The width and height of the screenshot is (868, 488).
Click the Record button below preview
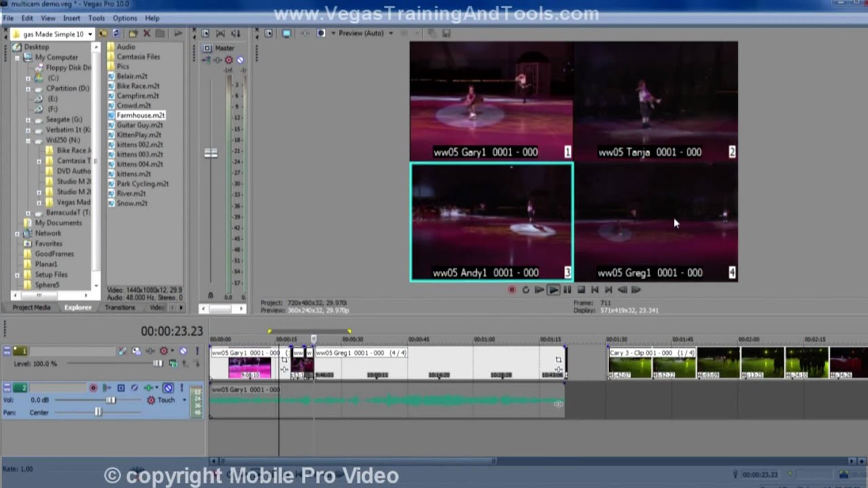click(x=512, y=289)
